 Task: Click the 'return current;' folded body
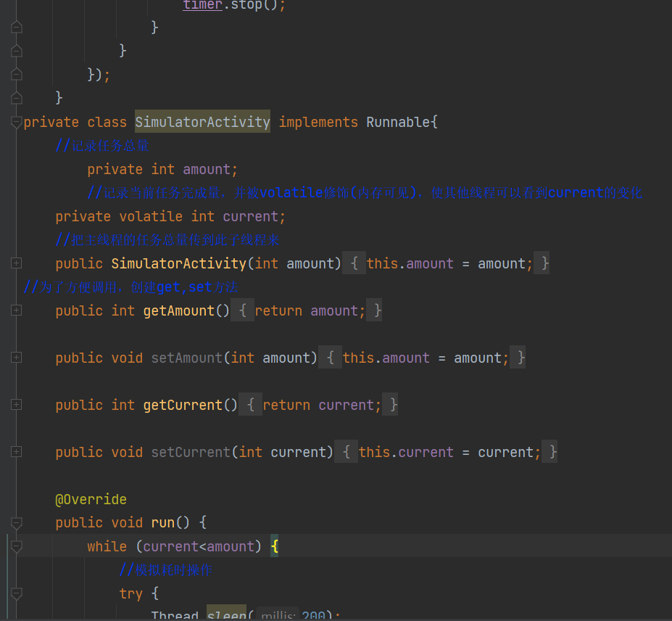pyautogui.click(x=321, y=405)
